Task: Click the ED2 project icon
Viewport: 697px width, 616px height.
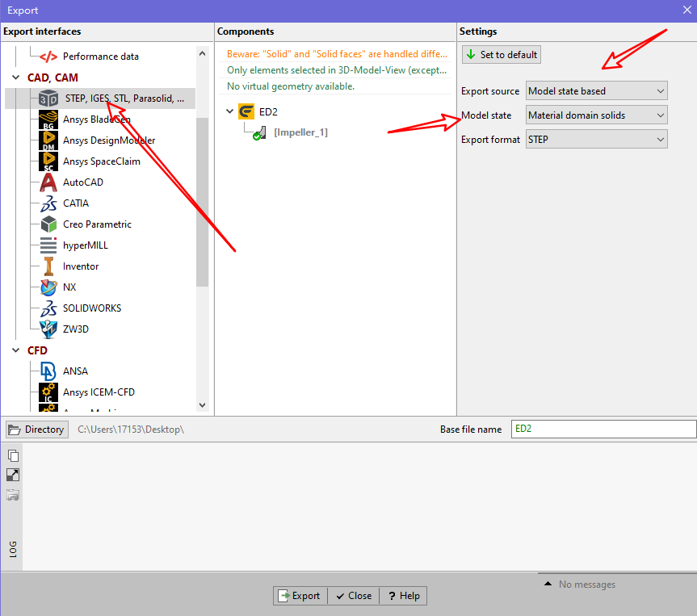Action: (x=246, y=111)
